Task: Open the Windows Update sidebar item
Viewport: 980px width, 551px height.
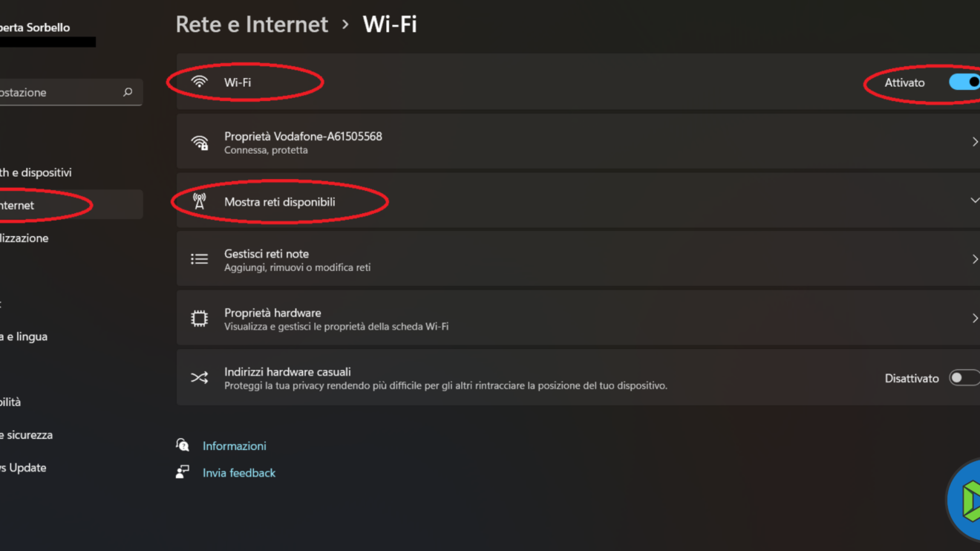Action: [x=23, y=468]
